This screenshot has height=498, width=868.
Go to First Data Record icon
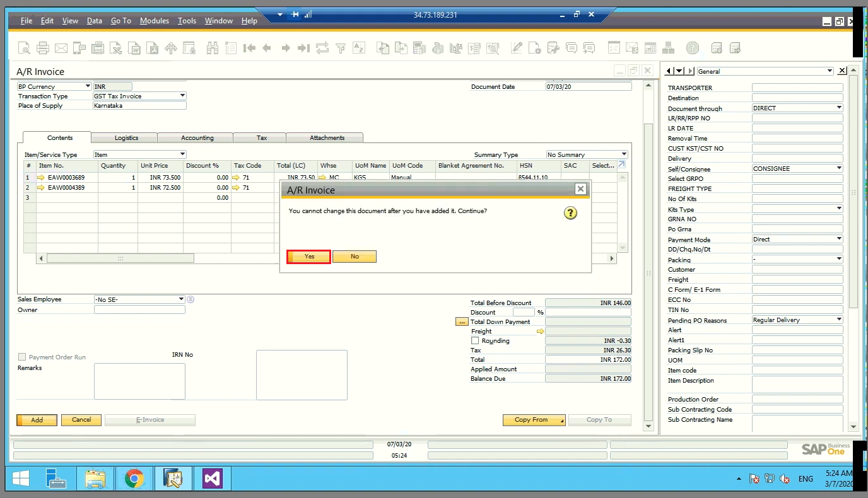[x=249, y=48]
